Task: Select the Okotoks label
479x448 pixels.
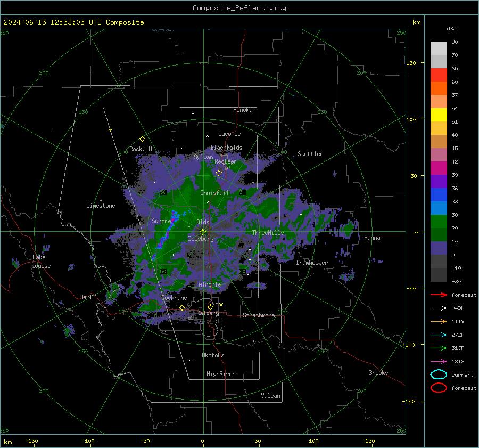Action: [x=213, y=355]
